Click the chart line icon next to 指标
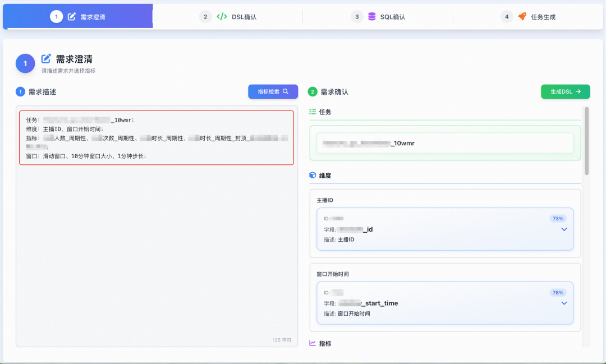 point(313,343)
